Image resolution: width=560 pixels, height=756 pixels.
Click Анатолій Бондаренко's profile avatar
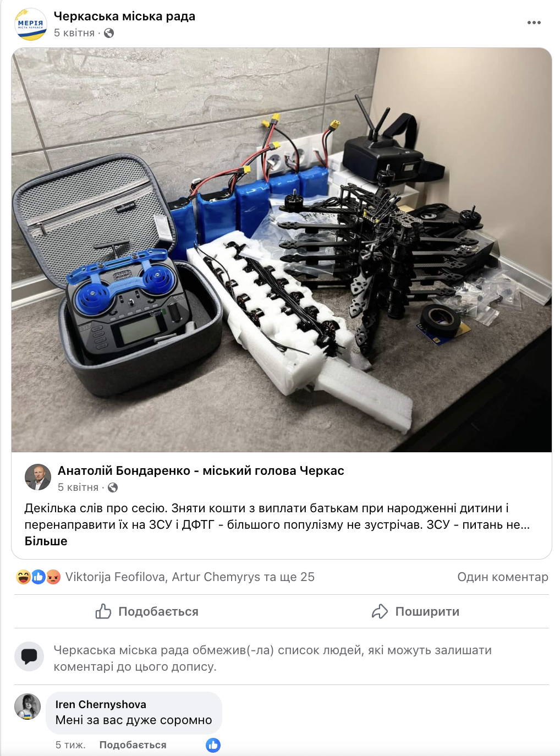coord(38,476)
